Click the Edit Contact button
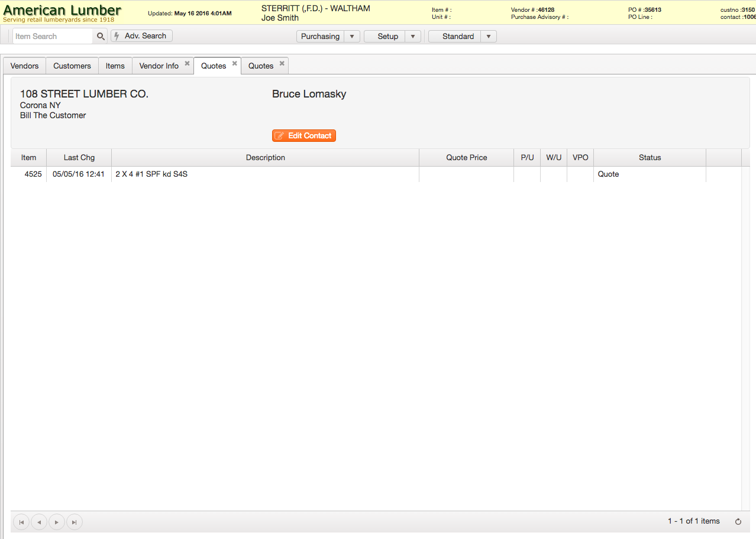Viewport: 756px width, 539px height. [x=304, y=136]
